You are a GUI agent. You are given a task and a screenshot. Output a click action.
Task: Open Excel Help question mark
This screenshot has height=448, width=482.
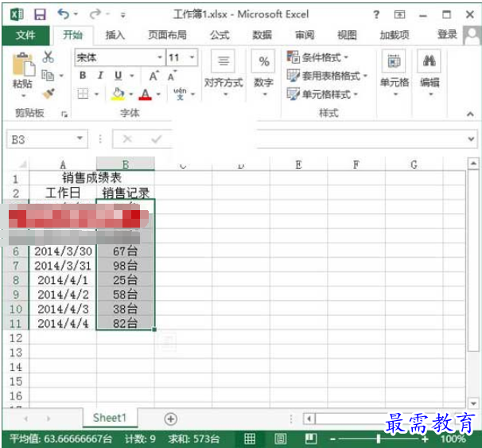coord(376,14)
